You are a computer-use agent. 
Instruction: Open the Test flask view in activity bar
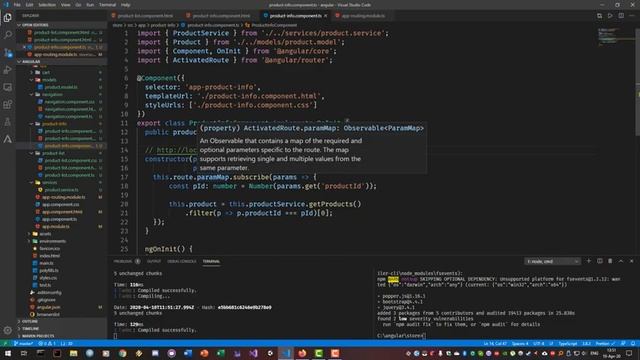pyautogui.click(x=7, y=122)
